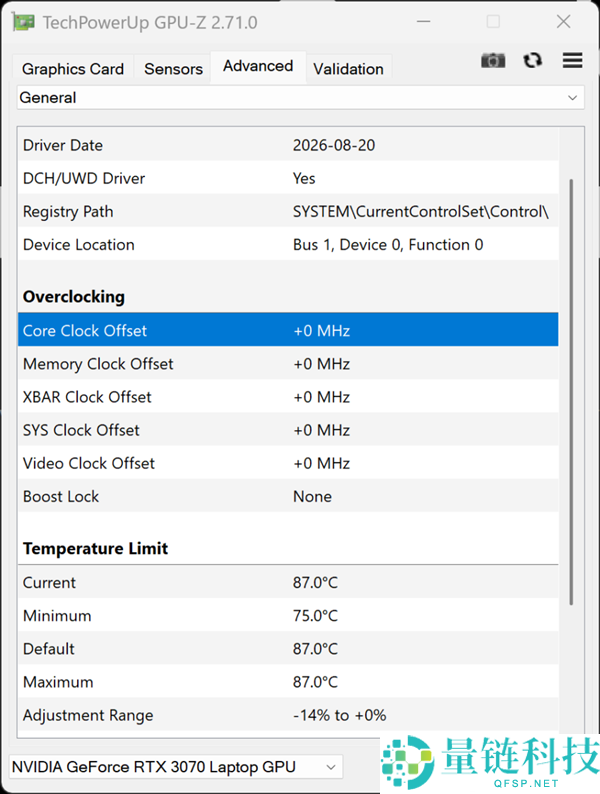This screenshot has height=794, width=600.
Task: Close the GPU-Z window
Action: pyautogui.click(x=564, y=21)
